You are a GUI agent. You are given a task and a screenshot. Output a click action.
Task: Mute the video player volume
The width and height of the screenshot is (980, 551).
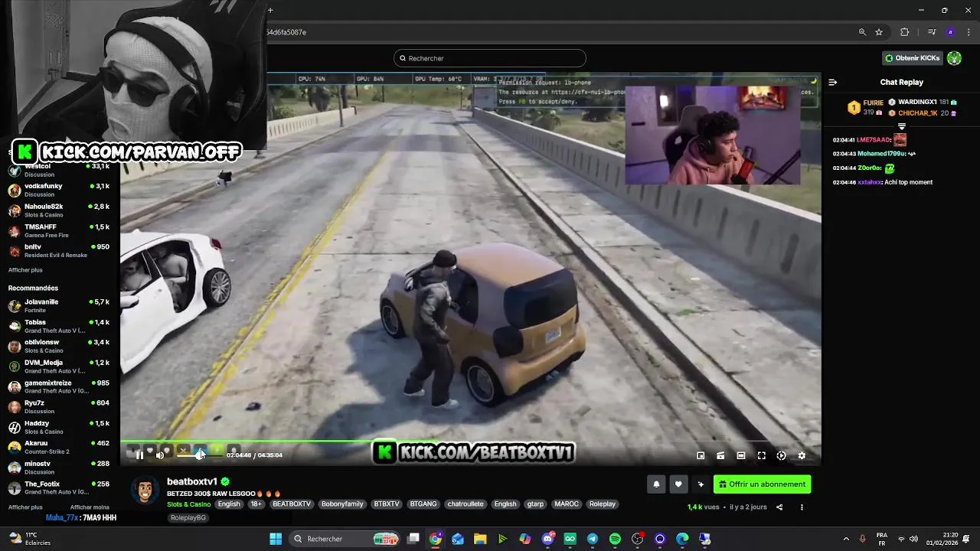coord(160,455)
